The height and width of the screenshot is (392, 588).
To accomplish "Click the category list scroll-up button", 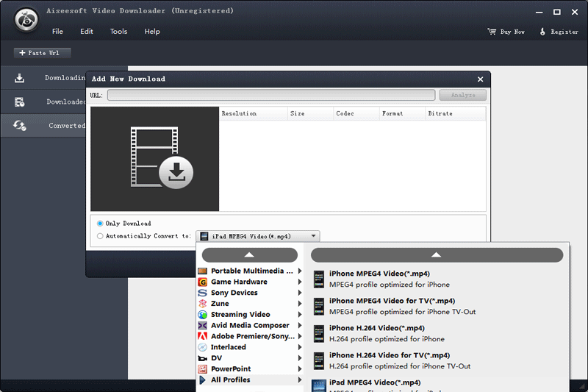I will (x=250, y=255).
